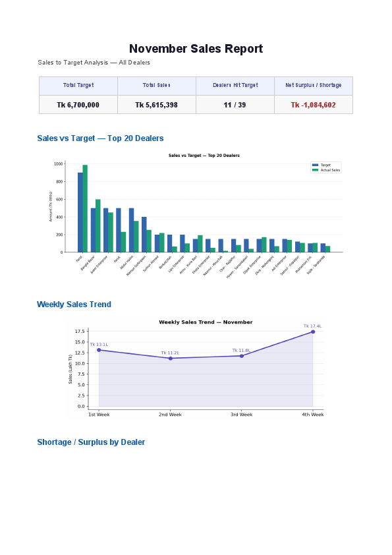Click the 800 tick on bar chart axis
Image resolution: width=392 pixels, height=555 pixels.
tap(59, 181)
